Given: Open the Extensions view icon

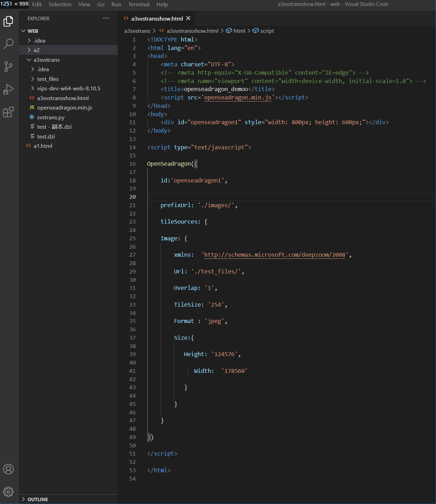Looking at the screenshot, I should [x=8, y=112].
